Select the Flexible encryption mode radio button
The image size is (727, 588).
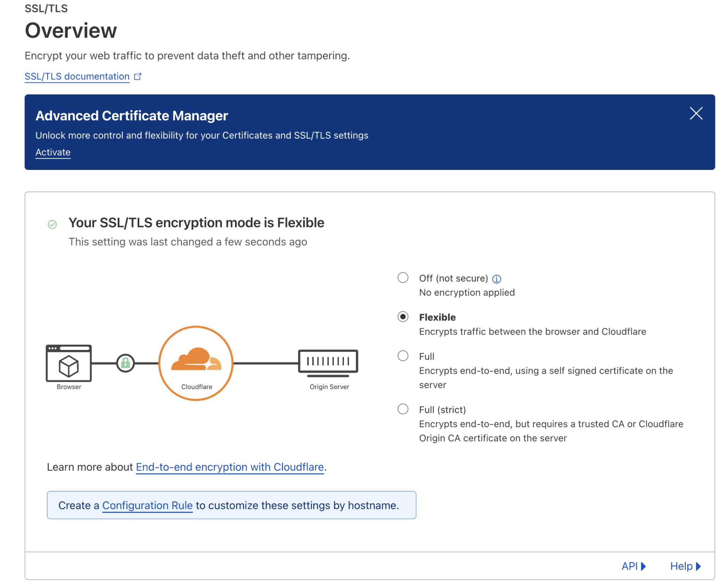[x=403, y=317]
